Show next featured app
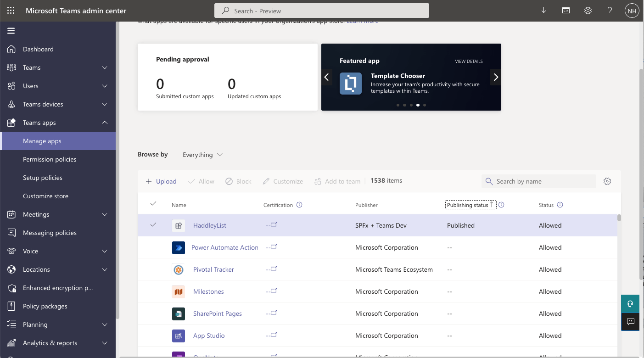 (x=496, y=77)
